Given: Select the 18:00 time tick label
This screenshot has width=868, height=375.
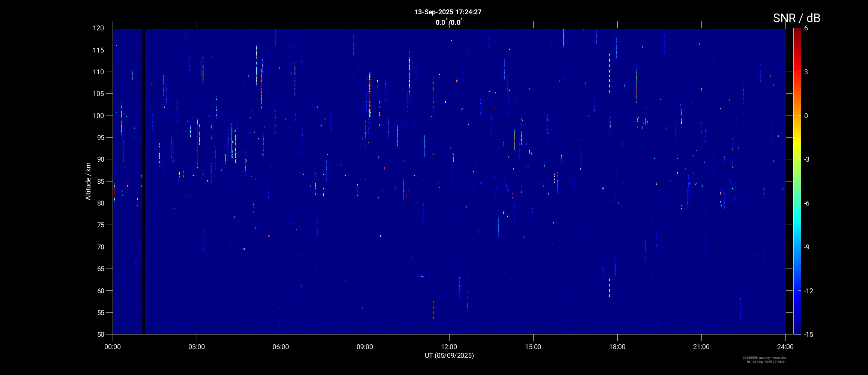Looking at the screenshot, I should pyautogui.click(x=617, y=347).
